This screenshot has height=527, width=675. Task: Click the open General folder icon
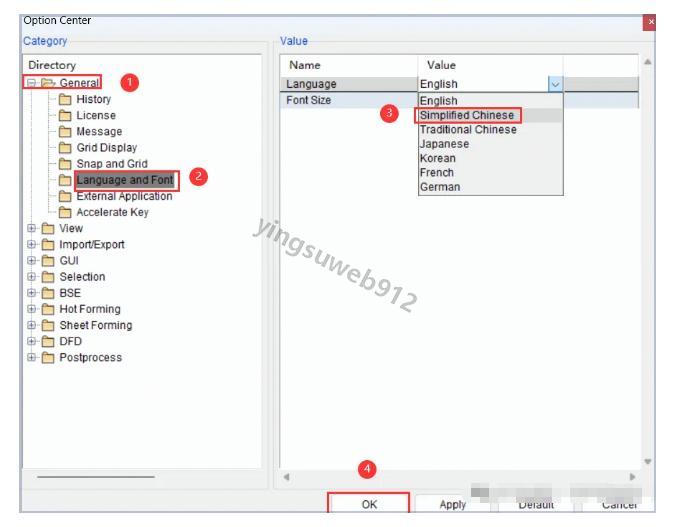48,82
